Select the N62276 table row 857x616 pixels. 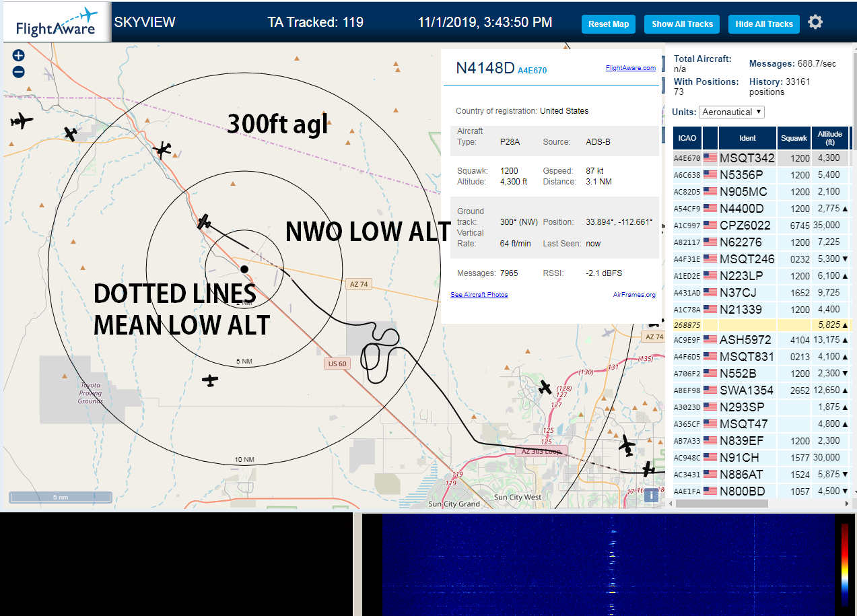pyautogui.click(x=761, y=242)
